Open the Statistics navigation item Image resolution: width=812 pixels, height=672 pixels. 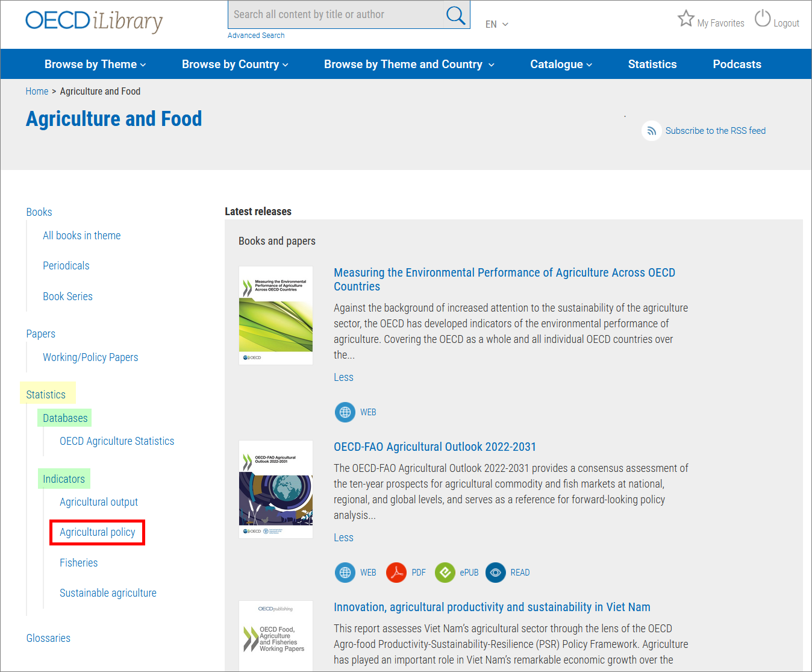[x=652, y=64]
